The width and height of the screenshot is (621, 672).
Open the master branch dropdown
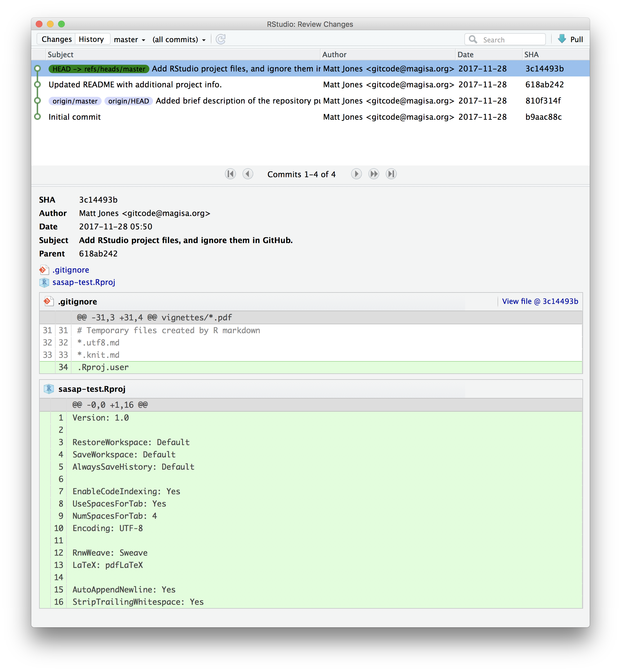(129, 40)
